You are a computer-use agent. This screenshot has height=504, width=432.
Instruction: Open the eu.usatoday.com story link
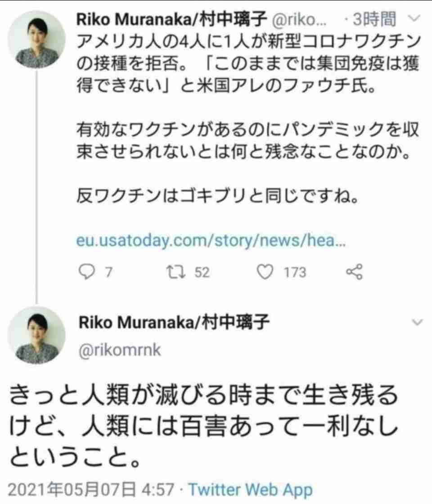point(211,241)
